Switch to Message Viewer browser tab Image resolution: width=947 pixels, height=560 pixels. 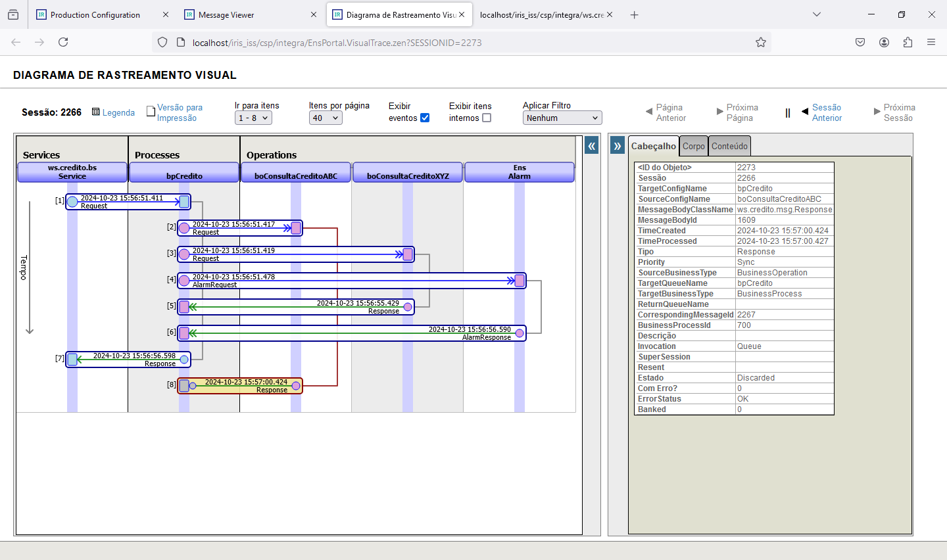coord(226,14)
